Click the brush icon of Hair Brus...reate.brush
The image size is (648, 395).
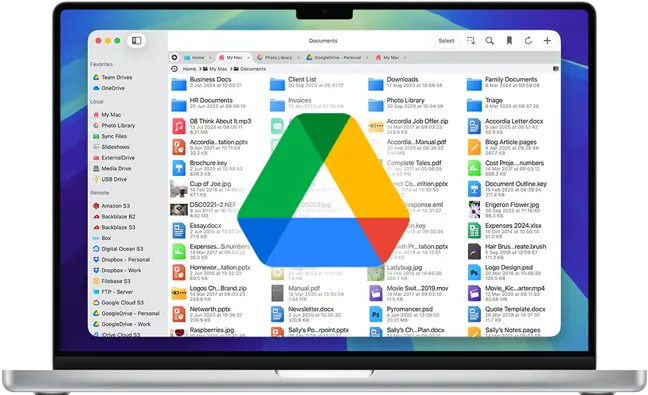[x=474, y=251]
